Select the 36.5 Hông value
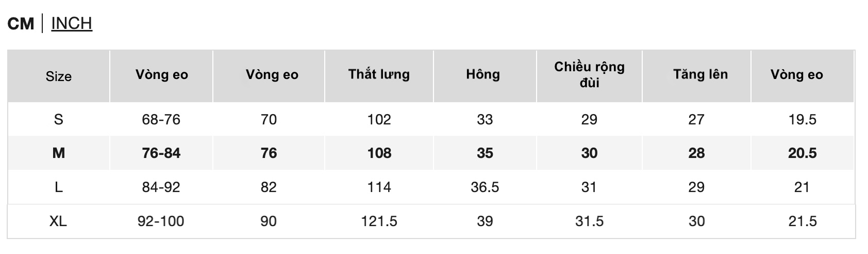This screenshot has height=254, width=868. tap(485, 187)
